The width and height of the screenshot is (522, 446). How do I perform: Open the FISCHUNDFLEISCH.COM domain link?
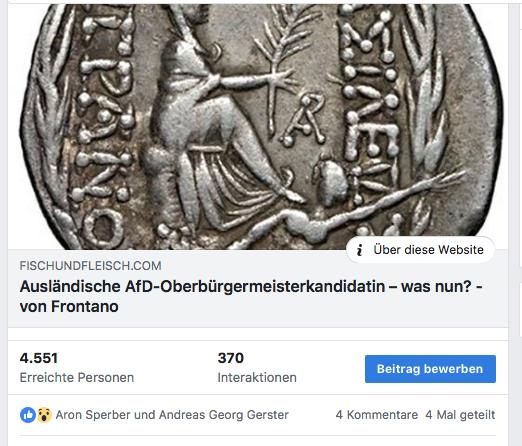pyautogui.click(x=90, y=266)
